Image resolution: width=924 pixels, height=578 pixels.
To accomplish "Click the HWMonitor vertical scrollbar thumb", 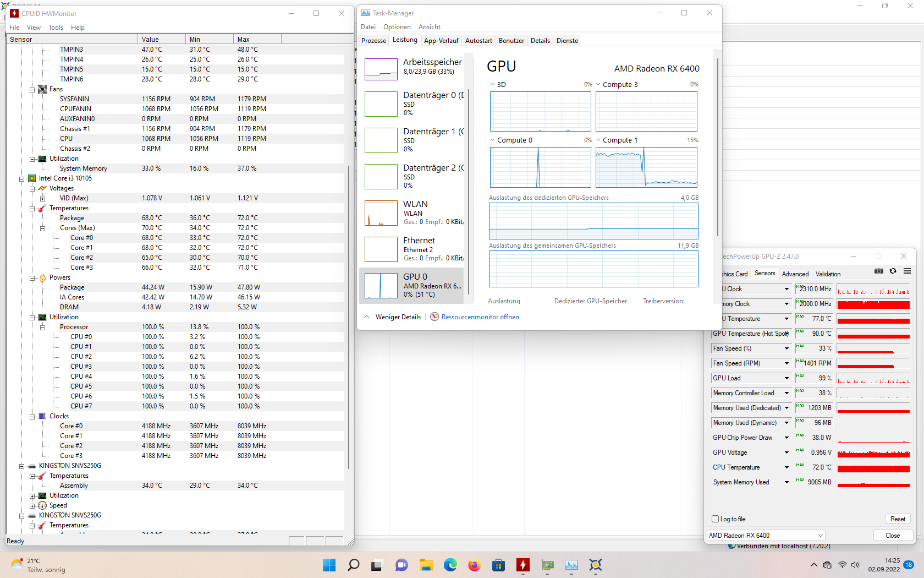I will 349,317.
